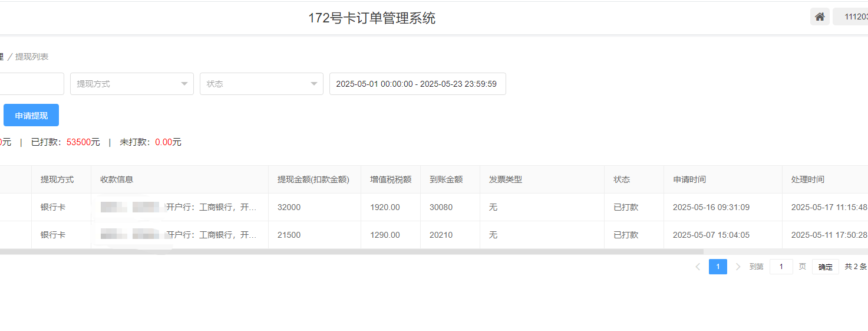868x331 pixels.
Task: Go to the next page arrow
Action: [x=738, y=267]
